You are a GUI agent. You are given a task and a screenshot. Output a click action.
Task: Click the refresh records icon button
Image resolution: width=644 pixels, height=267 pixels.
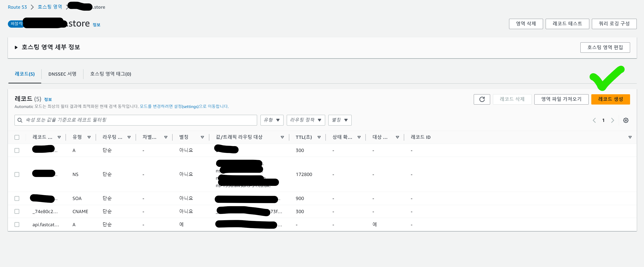481,99
